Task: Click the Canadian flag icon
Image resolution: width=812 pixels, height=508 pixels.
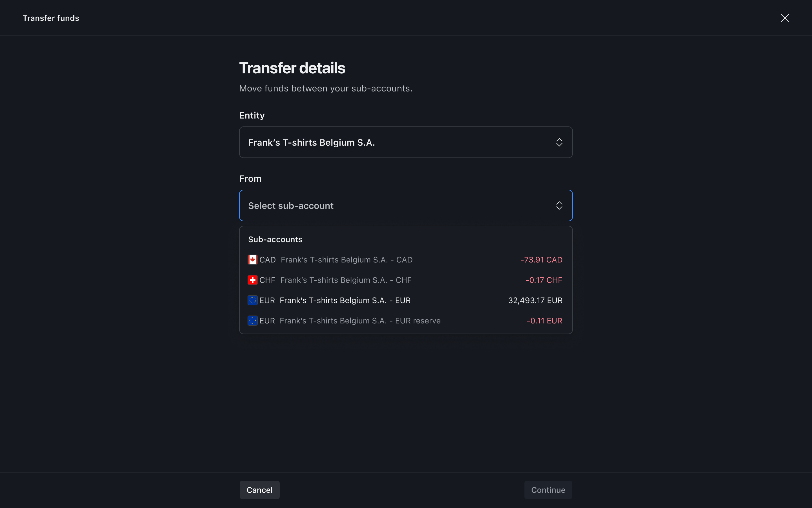Action: [252, 260]
